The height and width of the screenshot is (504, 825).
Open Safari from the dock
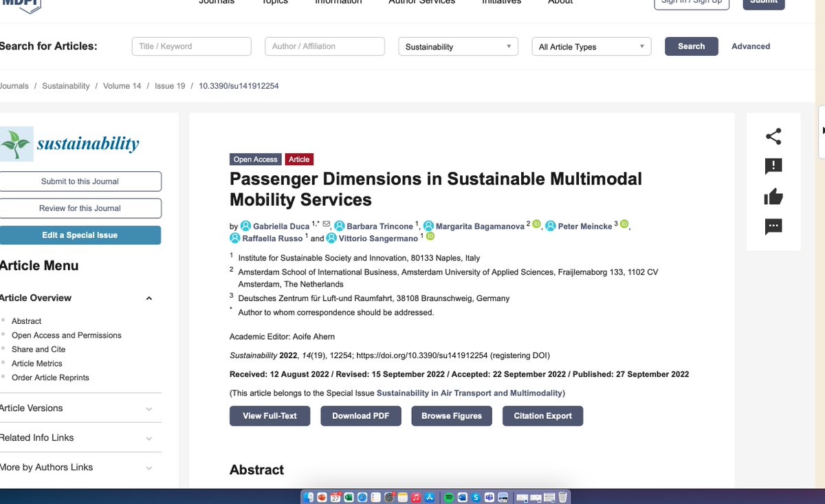362,497
